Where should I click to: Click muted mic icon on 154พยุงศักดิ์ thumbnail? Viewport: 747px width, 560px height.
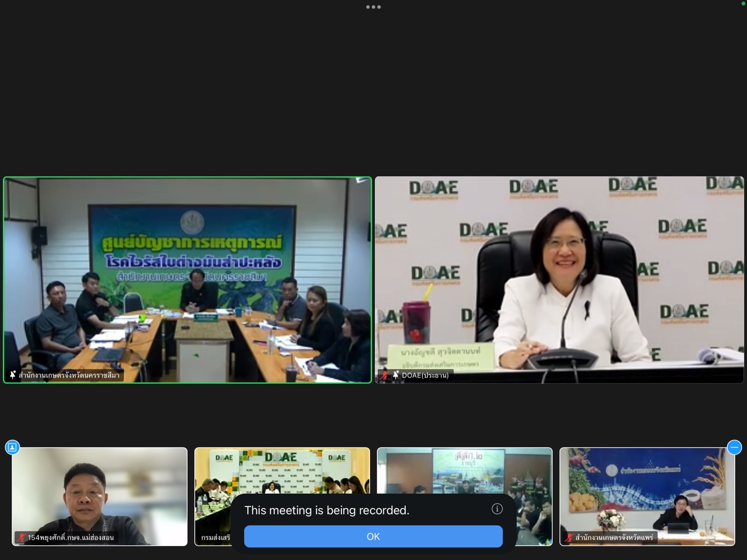click(x=21, y=537)
